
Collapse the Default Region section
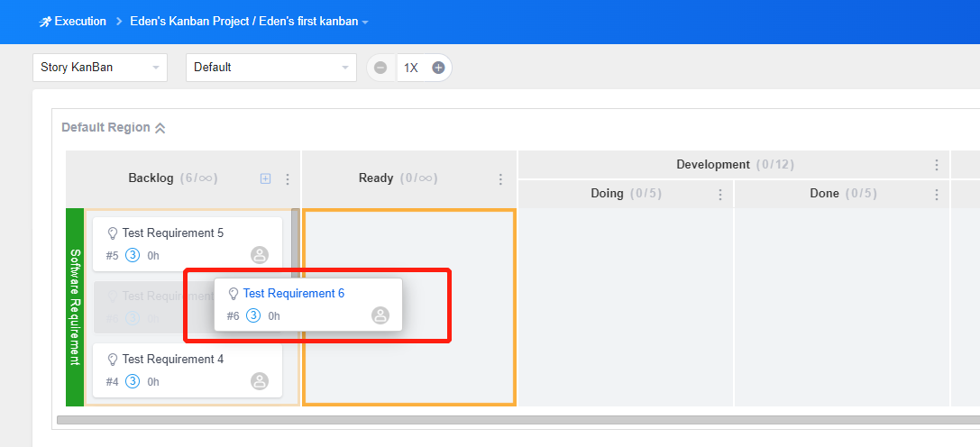(x=160, y=128)
